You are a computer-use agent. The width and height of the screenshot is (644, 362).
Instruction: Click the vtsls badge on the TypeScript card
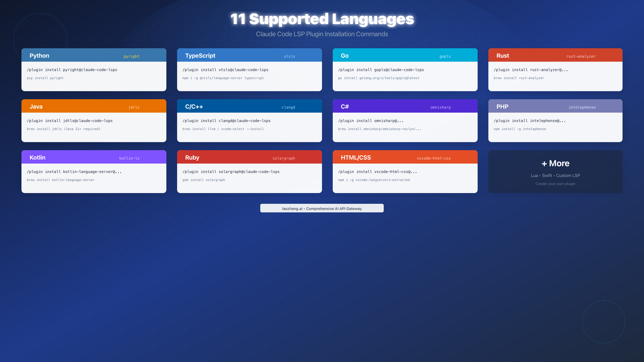click(290, 56)
